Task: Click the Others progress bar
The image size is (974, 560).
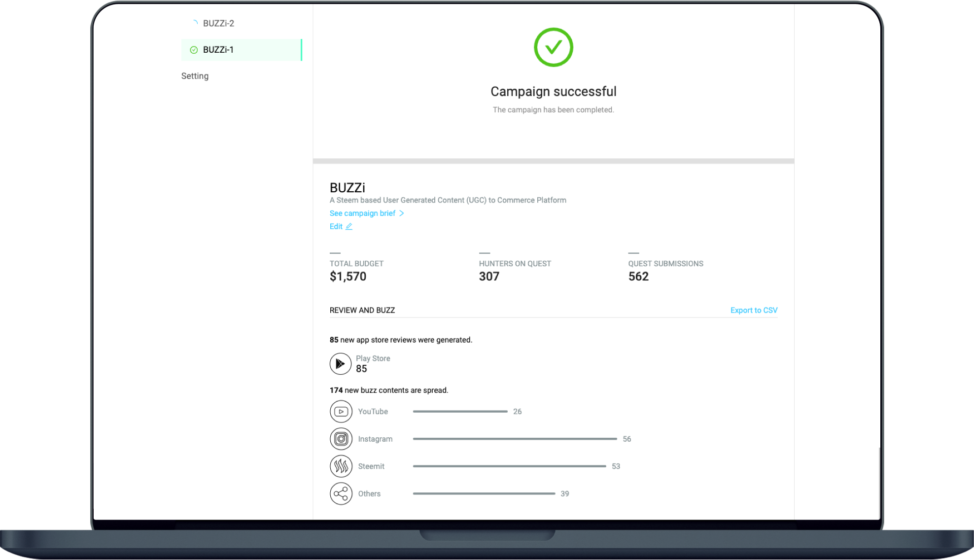Action: tap(484, 493)
